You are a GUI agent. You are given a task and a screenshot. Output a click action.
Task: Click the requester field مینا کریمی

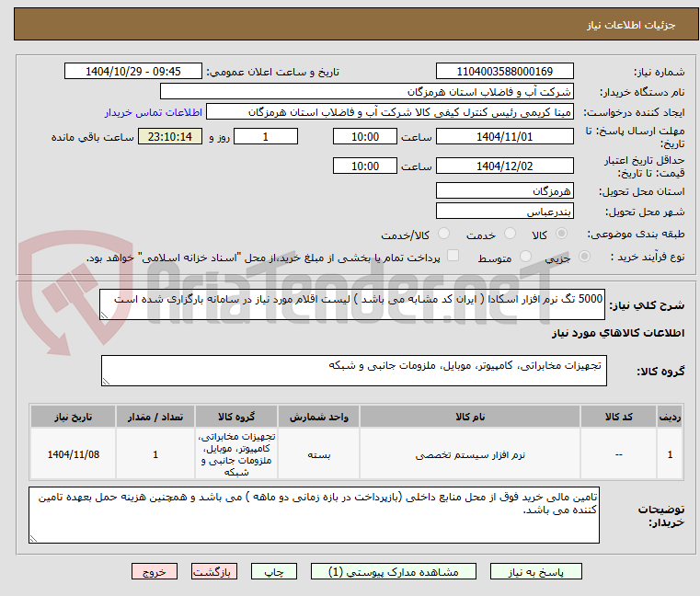pyautogui.click(x=389, y=112)
